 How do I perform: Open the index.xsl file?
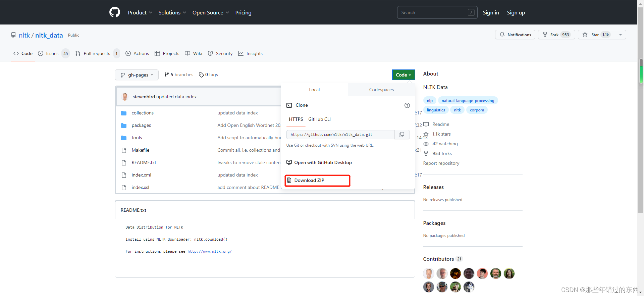[140, 187]
